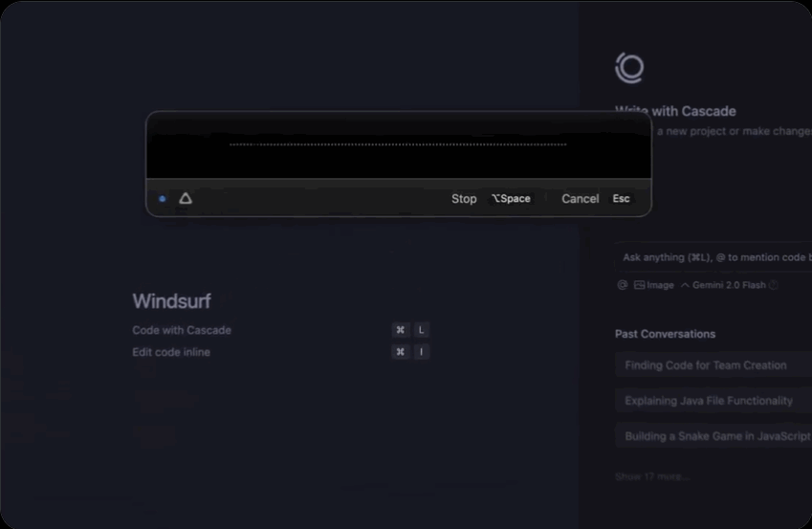This screenshot has height=529, width=812.
Task: Click the Stop button in voice overlay
Action: (464, 198)
